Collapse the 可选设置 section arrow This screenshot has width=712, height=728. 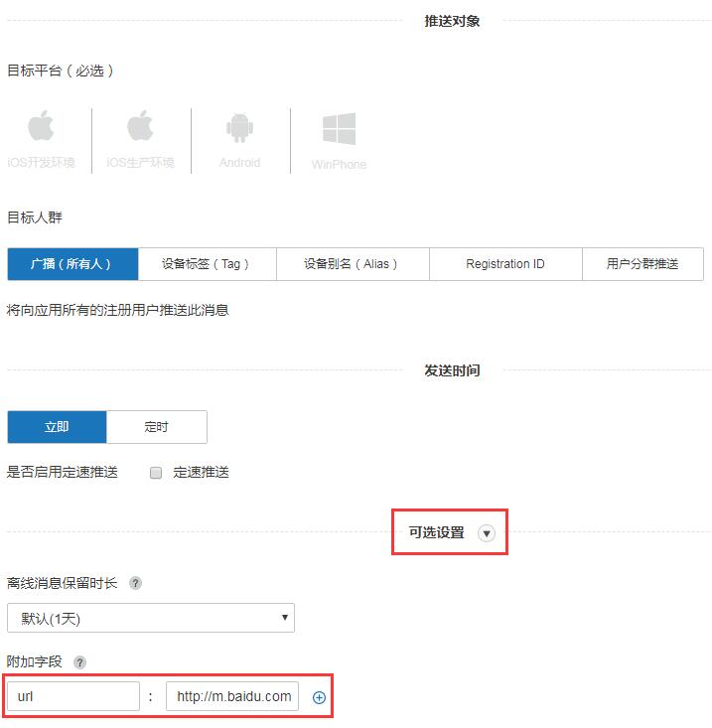(486, 533)
